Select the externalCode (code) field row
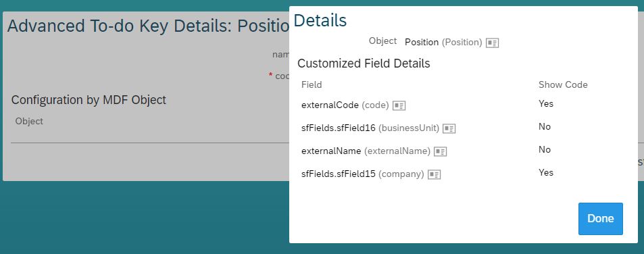This screenshot has width=644, height=254. coord(464,105)
